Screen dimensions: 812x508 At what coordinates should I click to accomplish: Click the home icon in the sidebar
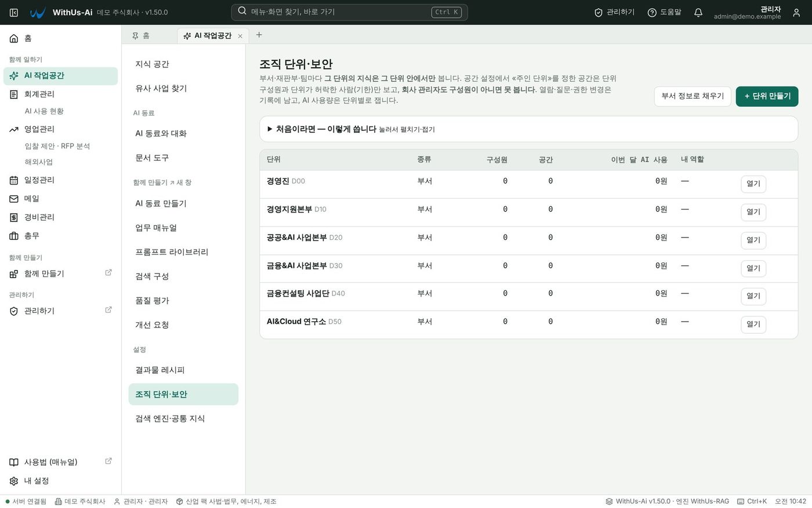[x=14, y=38]
